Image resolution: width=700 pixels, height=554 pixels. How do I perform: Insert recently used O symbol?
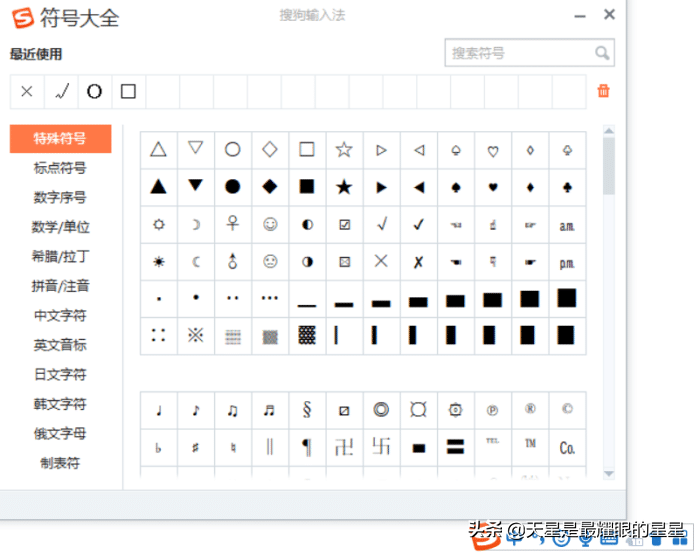95,92
